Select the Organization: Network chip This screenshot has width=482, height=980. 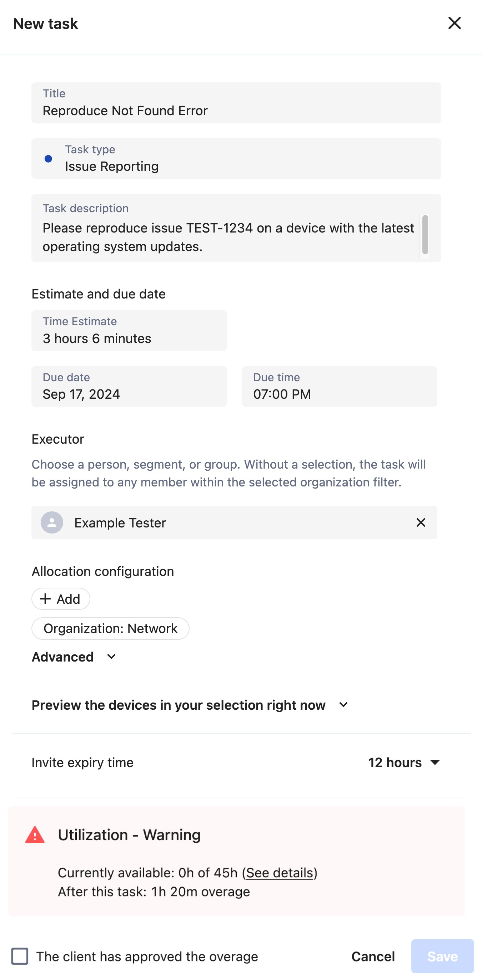[110, 628]
